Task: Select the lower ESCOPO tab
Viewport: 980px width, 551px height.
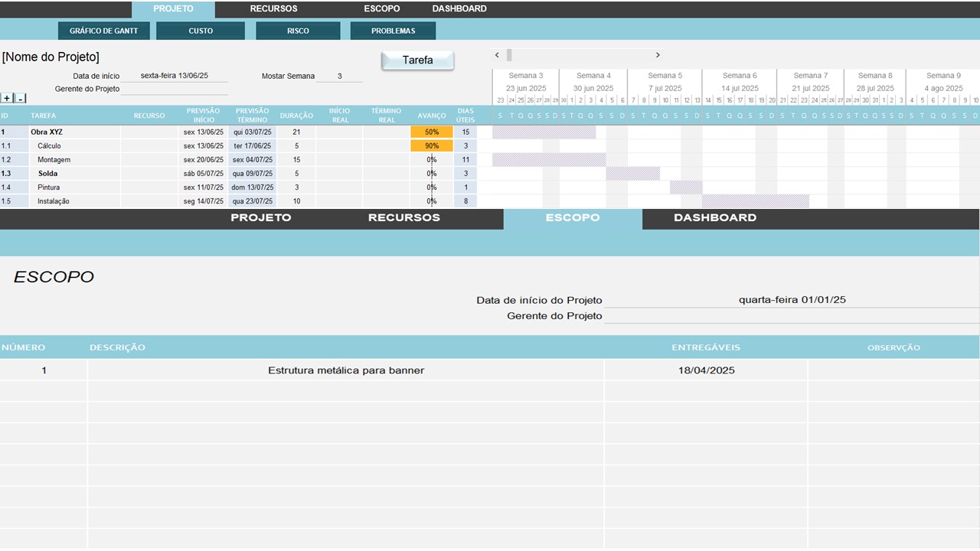Action: (x=572, y=218)
